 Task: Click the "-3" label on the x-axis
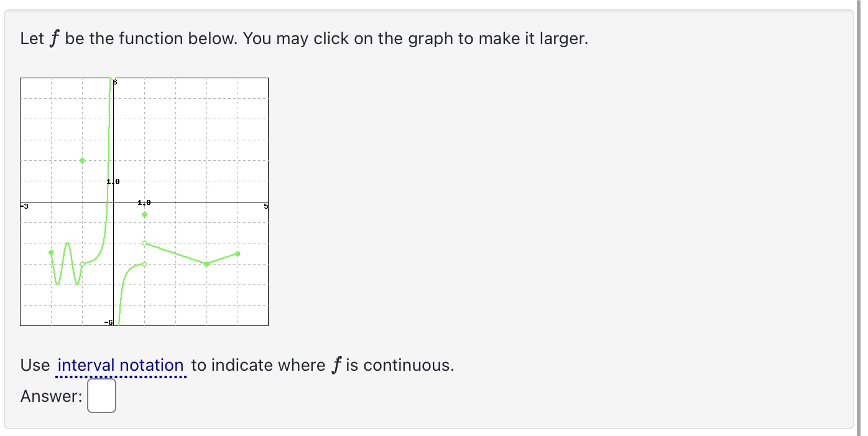[23, 206]
